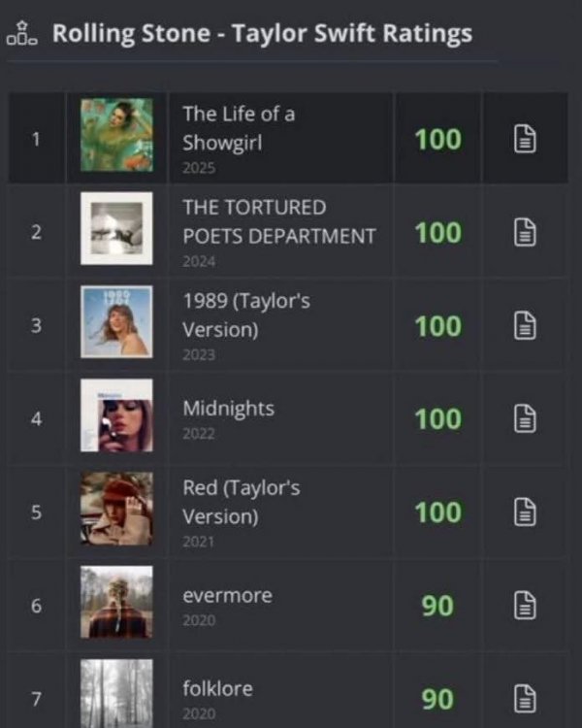Open The Life of a Showgirl album cover
This screenshot has width=582, height=728.
click(x=116, y=135)
